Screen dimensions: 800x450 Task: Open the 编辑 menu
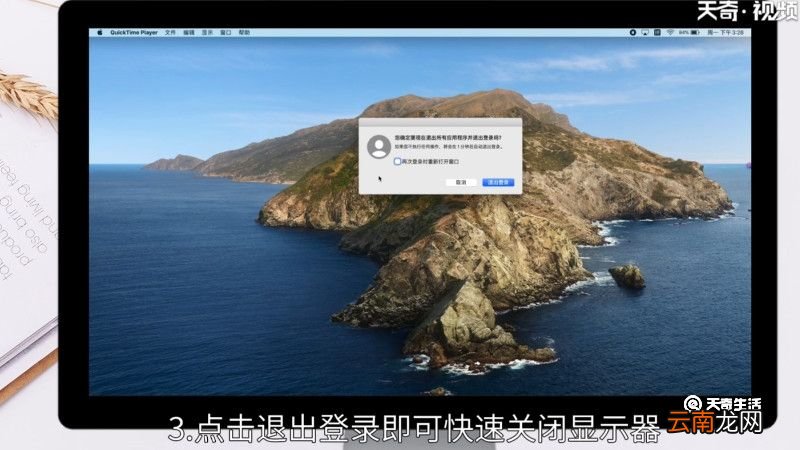click(189, 32)
